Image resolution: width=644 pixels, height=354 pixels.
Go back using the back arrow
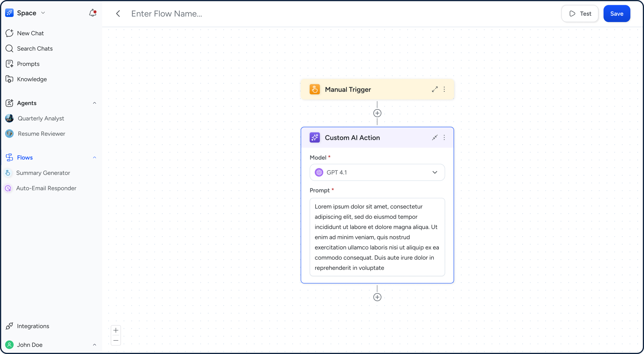point(118,13)
